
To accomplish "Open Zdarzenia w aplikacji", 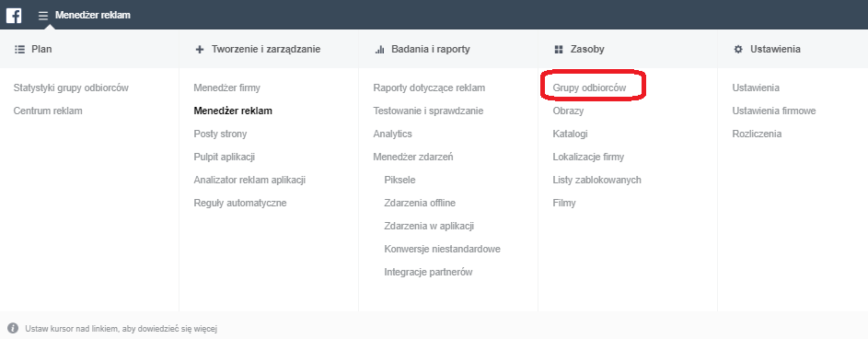I will click(x=429, y=226).
